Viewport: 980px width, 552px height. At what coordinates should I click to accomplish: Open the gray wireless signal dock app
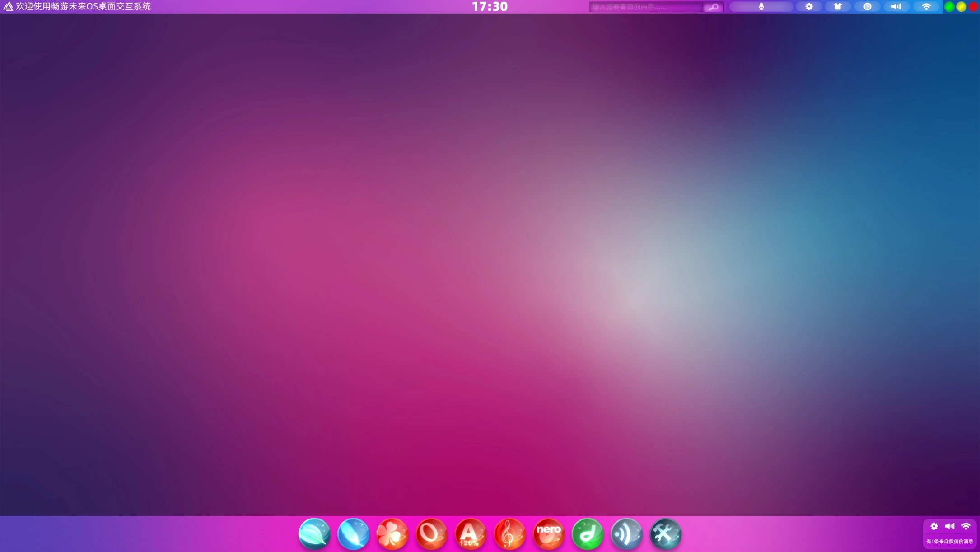coord(626,534)
